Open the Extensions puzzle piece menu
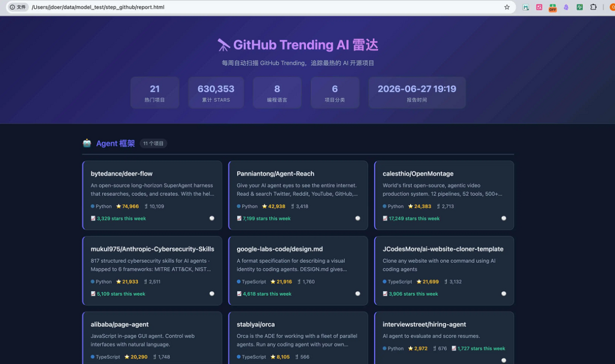 coord(593,7)
